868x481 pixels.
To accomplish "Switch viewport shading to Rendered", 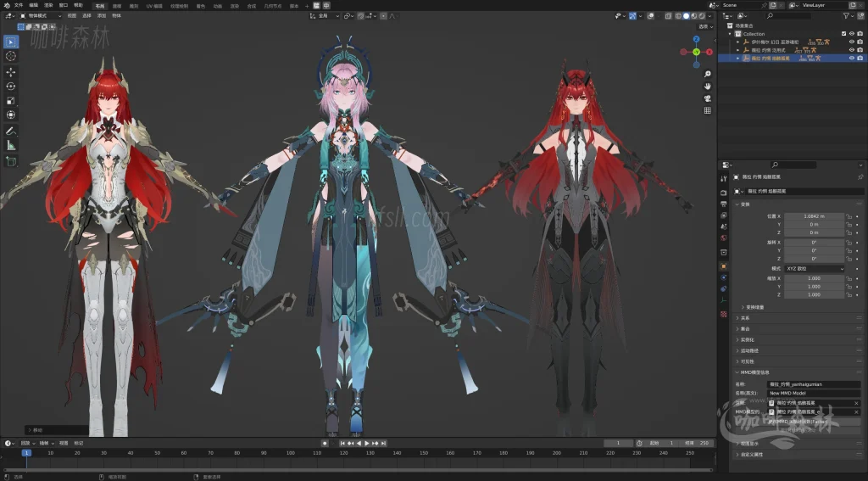I will [702, 16].
